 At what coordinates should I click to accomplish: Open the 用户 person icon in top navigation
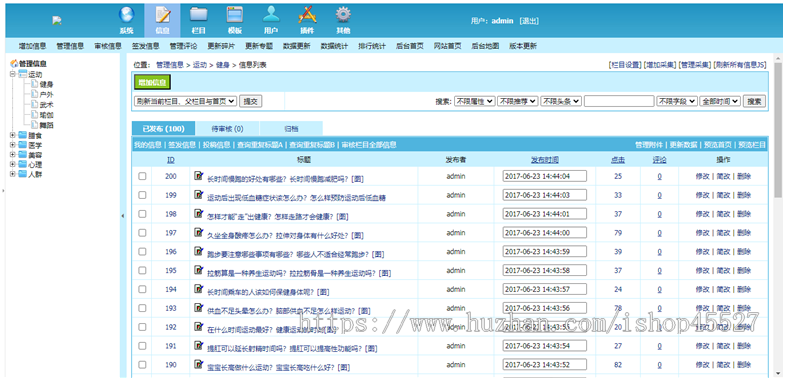pos(271,15)
